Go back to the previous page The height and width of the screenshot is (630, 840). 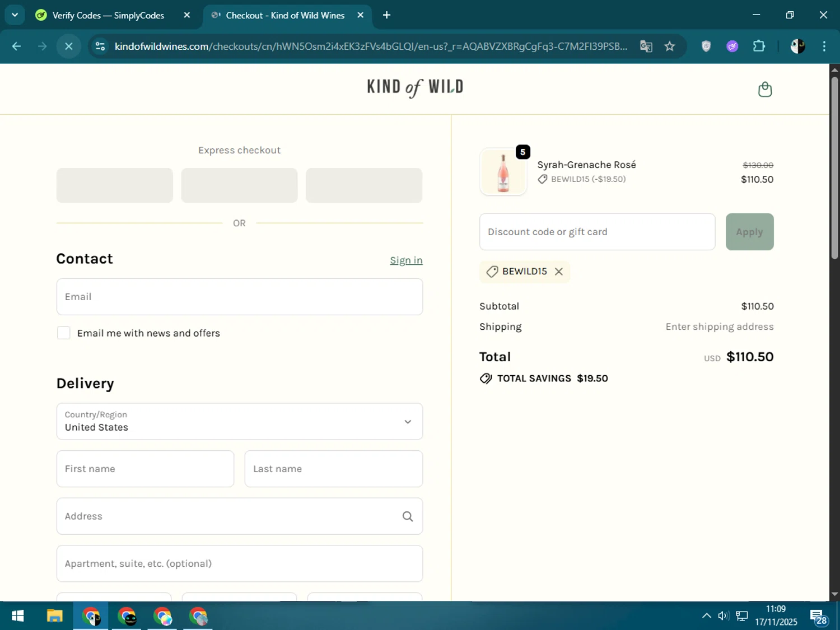tap(16, 46)
